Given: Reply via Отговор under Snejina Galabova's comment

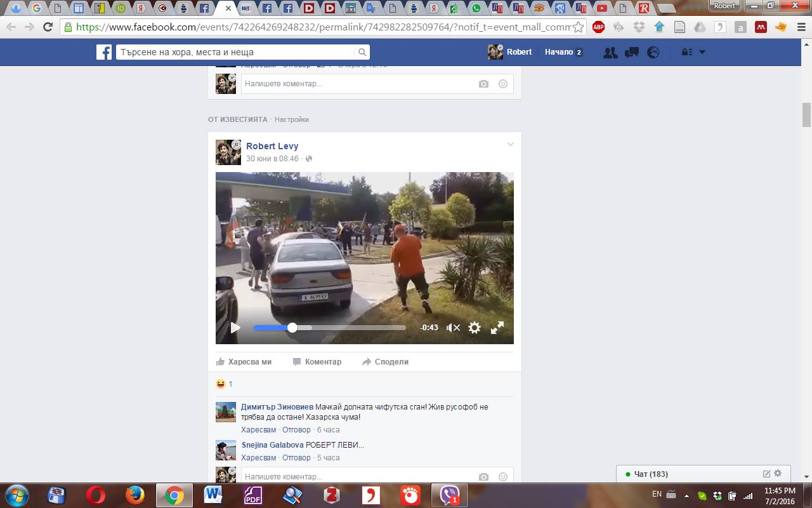Looking at the screenshot, I should pos(296,458).
